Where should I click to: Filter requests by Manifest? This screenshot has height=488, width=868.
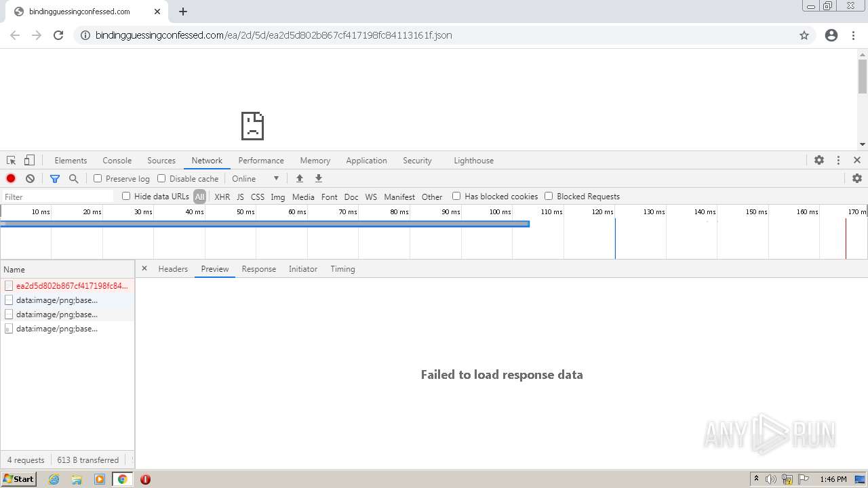[399, 197]
